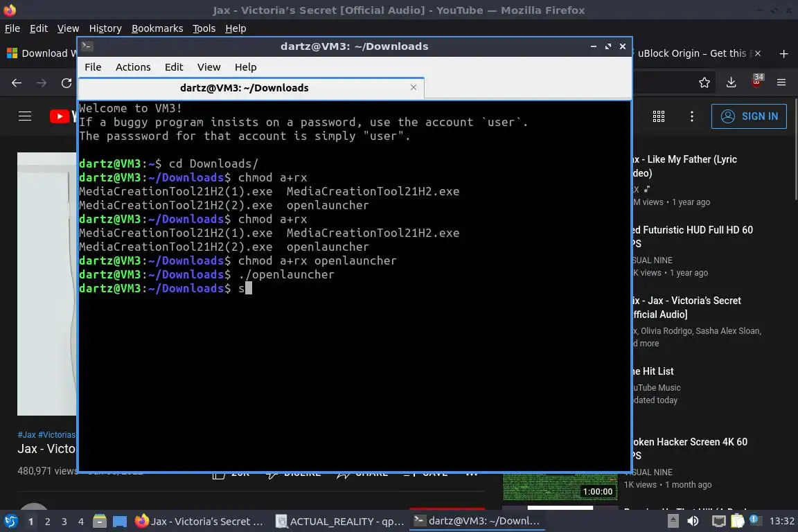Switch to workspace 3
Screen dimensions: 798x532
64,522
